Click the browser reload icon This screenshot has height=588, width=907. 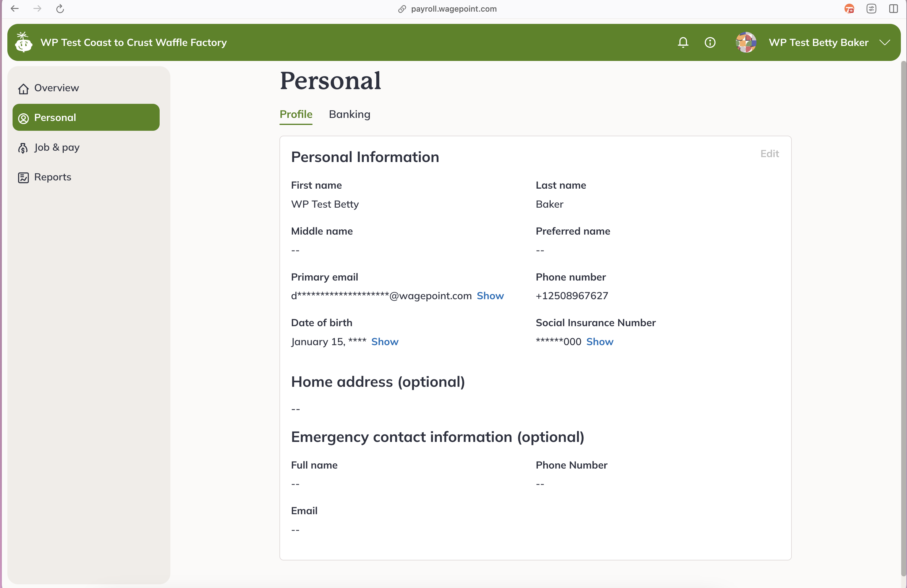[x=60, y=9]
